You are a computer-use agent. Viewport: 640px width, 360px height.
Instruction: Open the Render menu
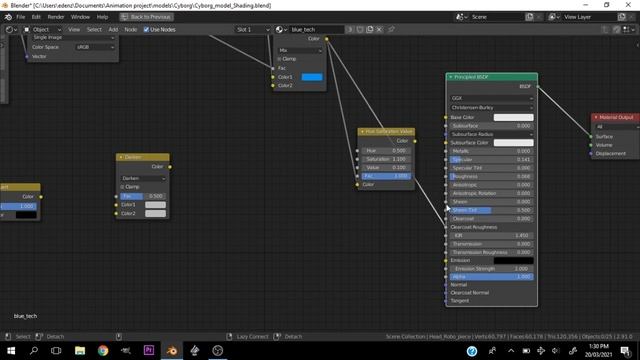56,17
